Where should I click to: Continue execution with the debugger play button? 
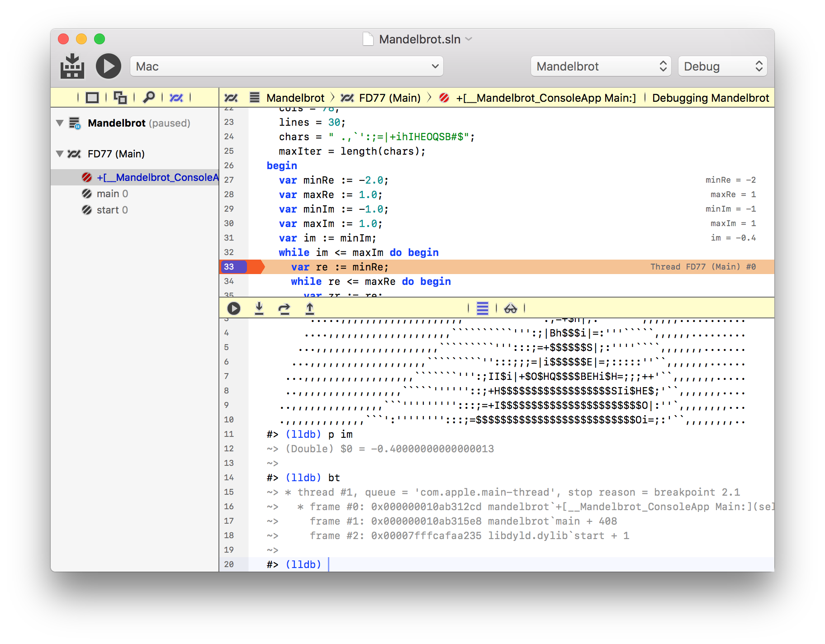point(234,308)
